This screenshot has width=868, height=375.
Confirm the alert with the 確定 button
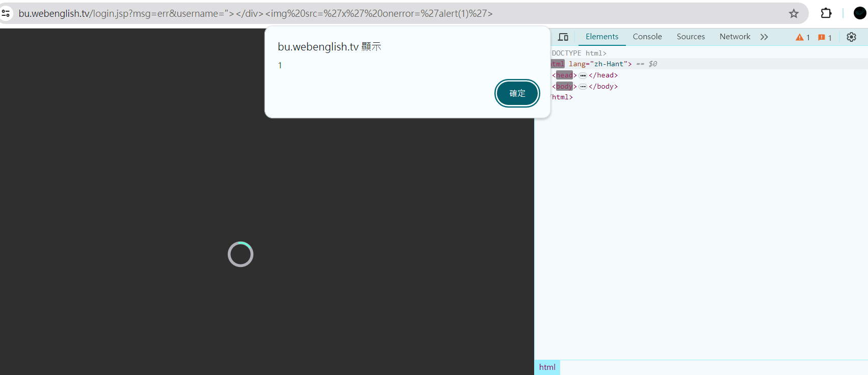[x=517, y=93]
